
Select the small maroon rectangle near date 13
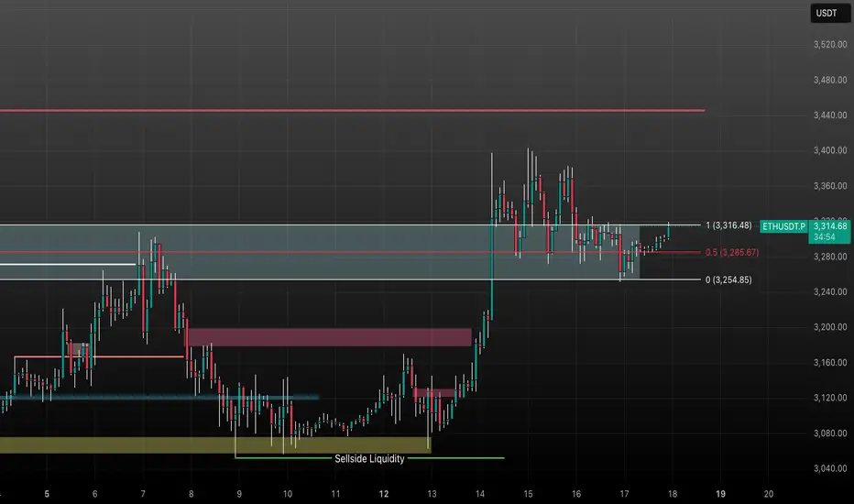pos(434,392)
